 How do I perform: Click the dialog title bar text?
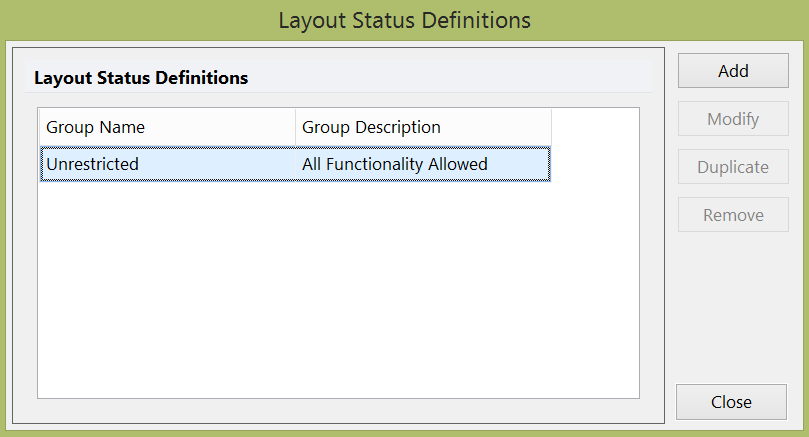404,20
